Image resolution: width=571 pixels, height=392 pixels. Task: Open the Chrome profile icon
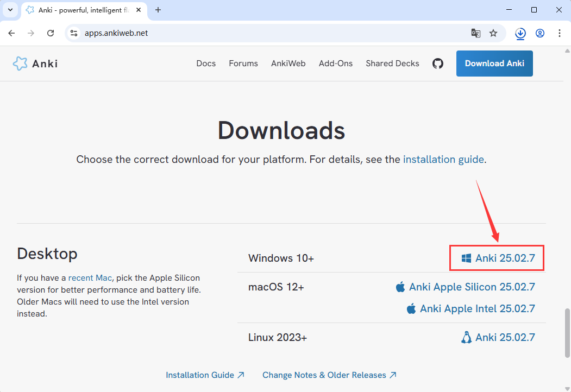[540, 33]
